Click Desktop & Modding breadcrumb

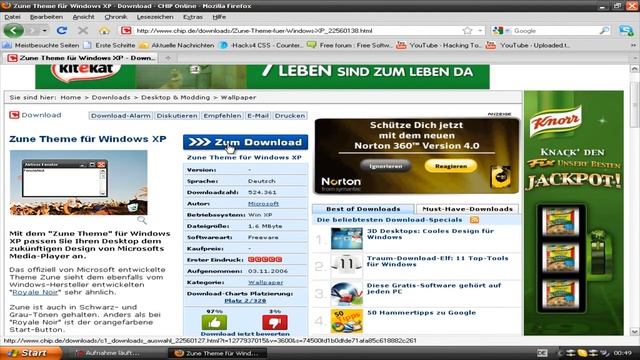pos(176,98)
